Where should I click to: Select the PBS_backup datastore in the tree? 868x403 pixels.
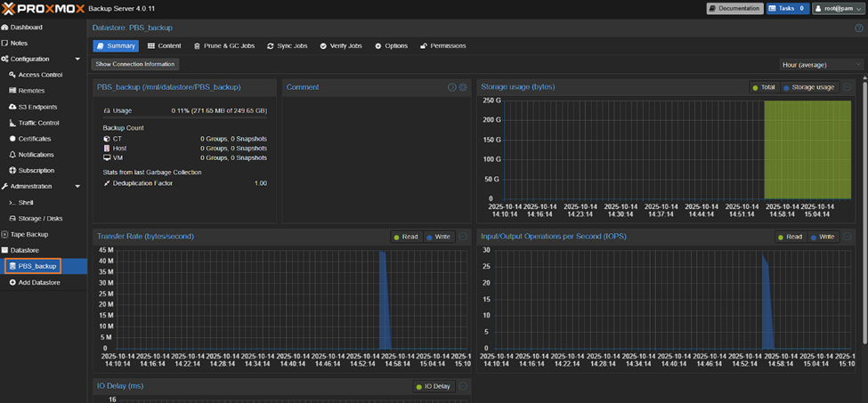37,266
